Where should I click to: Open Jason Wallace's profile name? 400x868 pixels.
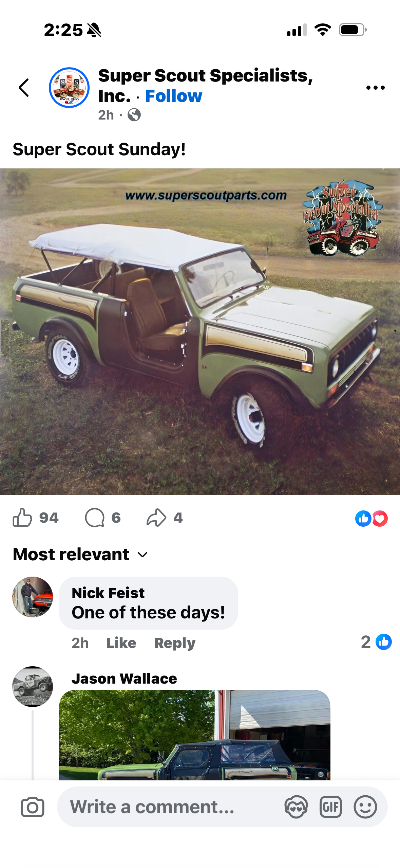pyautogui.click(x=124, y=679)
